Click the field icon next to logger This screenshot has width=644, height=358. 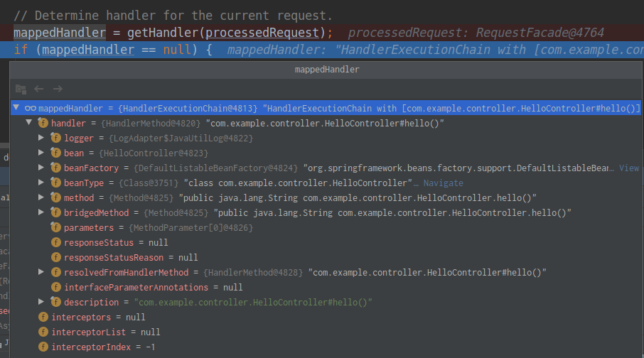[x=56, y=138]
